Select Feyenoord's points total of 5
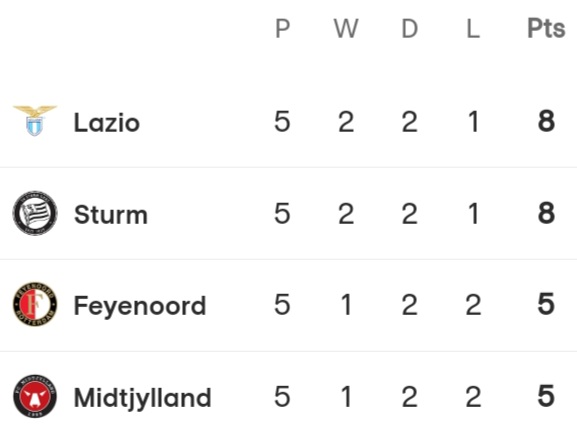577x439 pixels. [x=546, y=304]
